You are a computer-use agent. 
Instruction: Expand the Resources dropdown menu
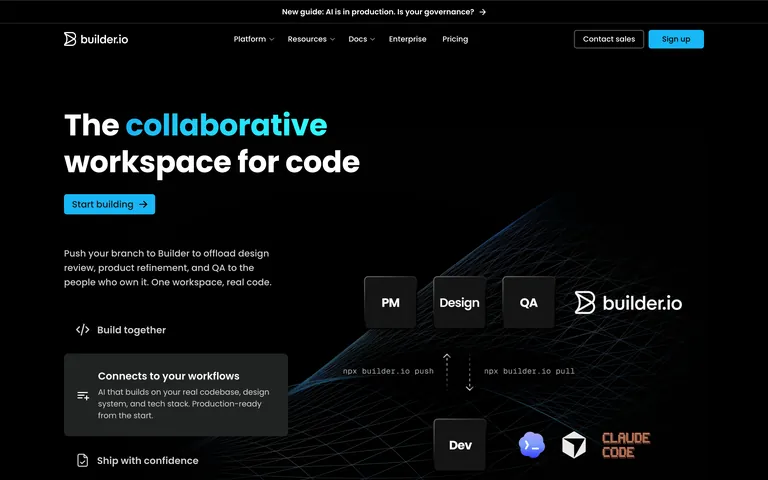(x=311, y=39)
